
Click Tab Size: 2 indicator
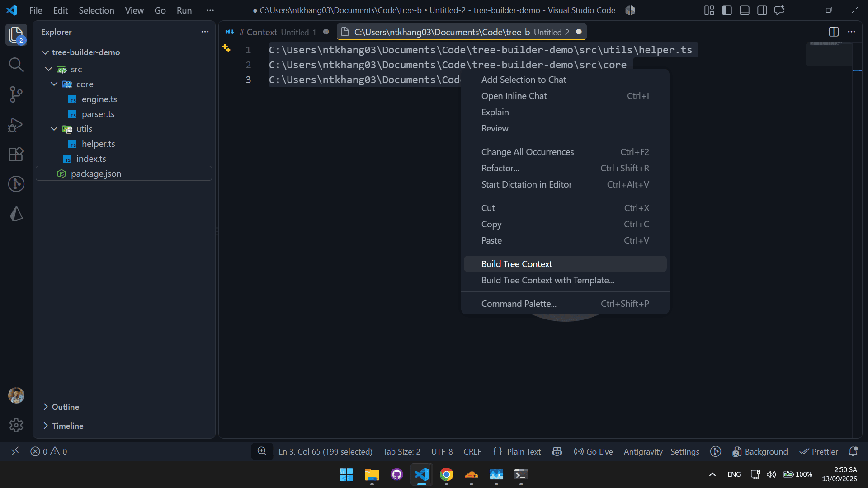point(401,451)
